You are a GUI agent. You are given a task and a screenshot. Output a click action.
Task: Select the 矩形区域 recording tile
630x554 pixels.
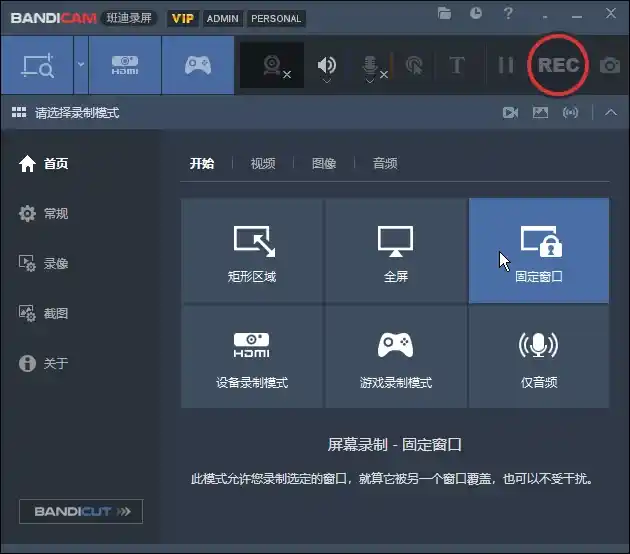252,250
